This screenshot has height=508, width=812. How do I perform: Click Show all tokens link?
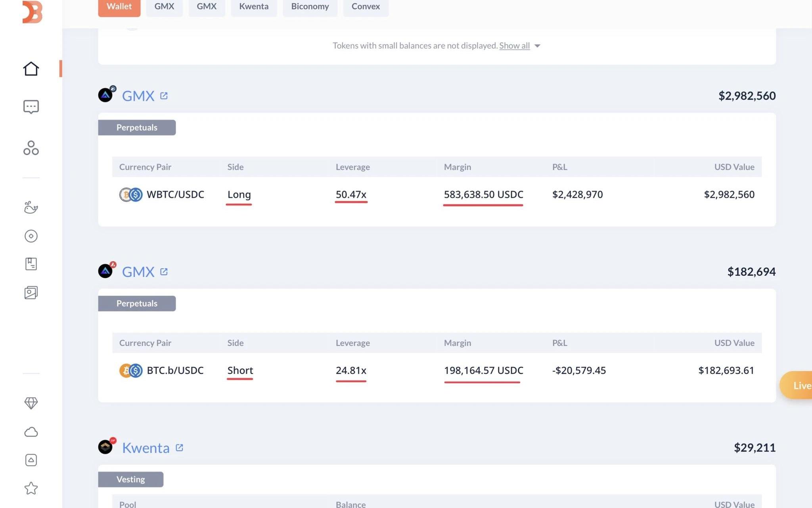click(x=514, y=46)
